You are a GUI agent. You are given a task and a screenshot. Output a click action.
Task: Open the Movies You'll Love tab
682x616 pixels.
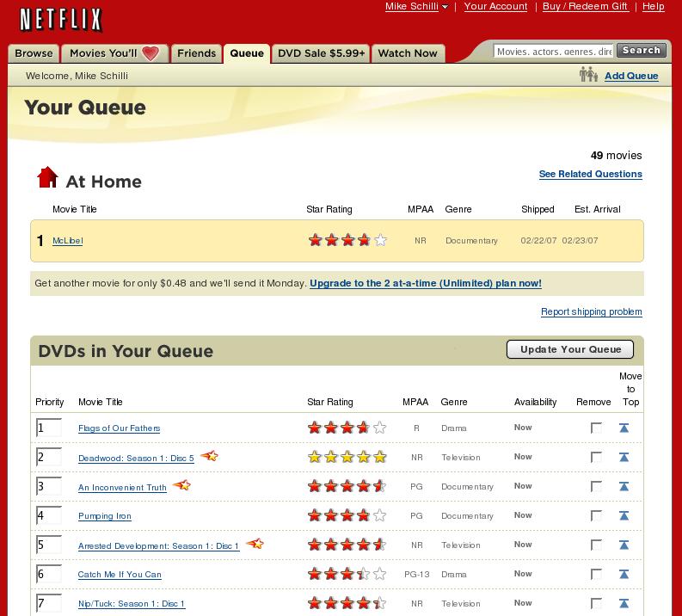(114, 53)
